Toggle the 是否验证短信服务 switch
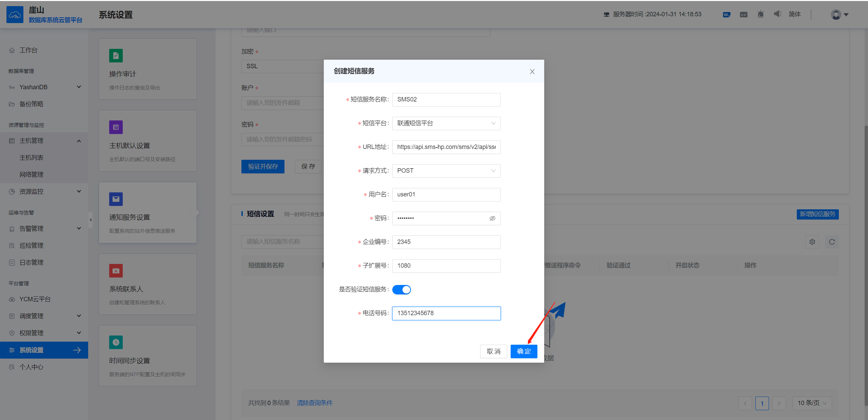The width and height of the screenshot is (868, 420). [401, 290]
